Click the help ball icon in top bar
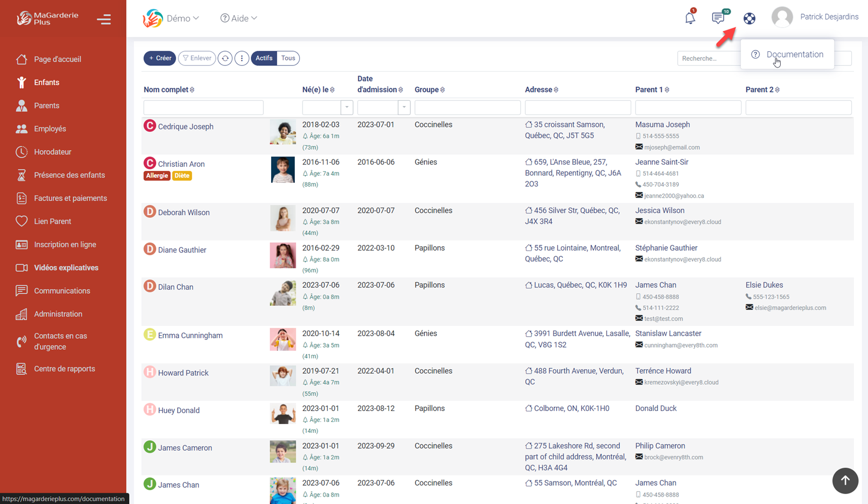The width and height of the screenshot is (868, 504). 749,18
